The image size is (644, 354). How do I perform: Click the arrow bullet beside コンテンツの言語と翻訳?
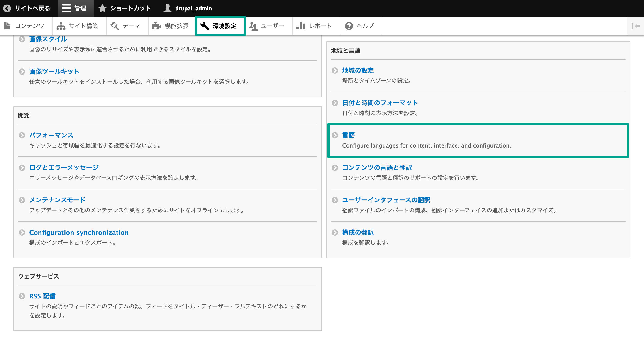[x=335, y=168]
